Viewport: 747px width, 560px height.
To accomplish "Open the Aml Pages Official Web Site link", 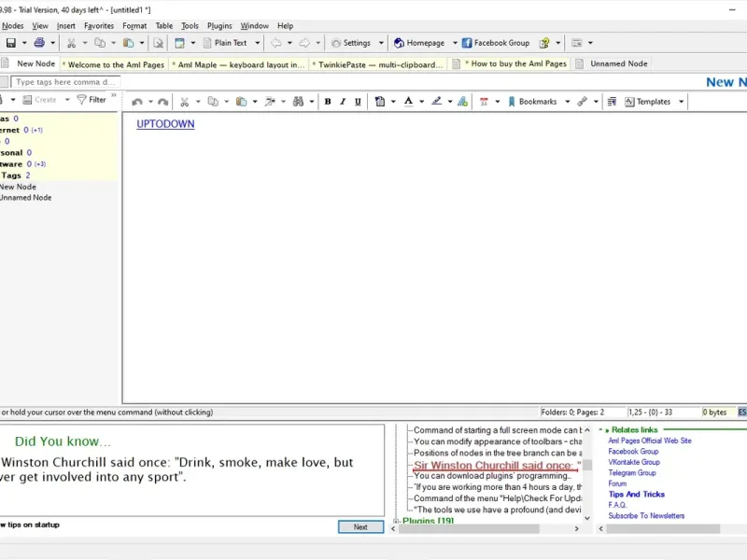I will click(649, 441).
